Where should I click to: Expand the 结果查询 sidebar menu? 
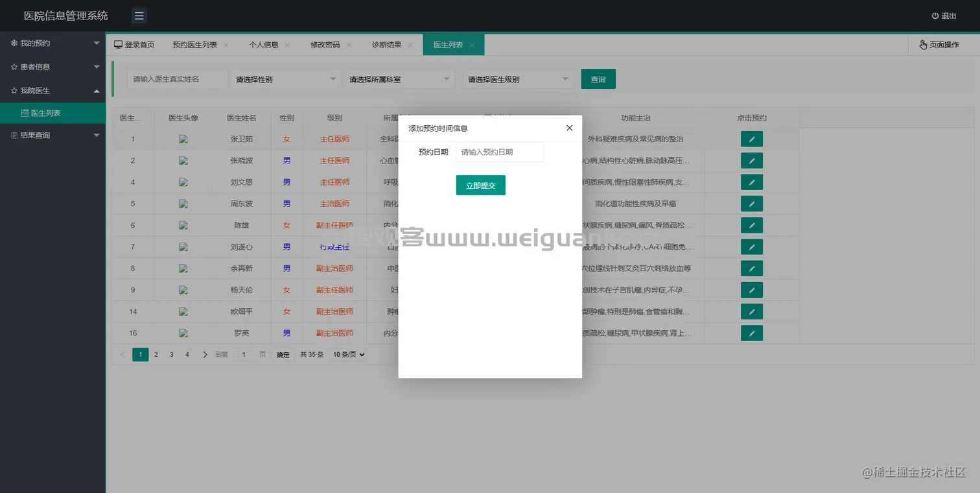point(52,135)
